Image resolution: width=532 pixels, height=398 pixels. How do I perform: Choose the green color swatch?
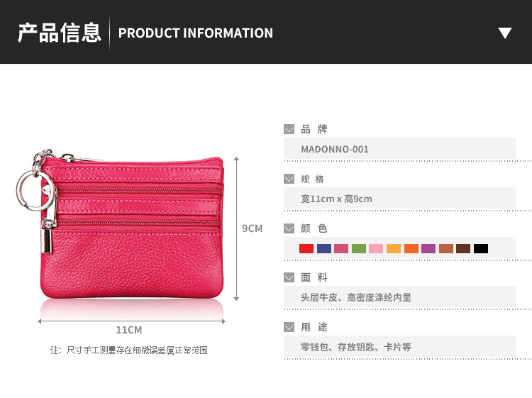(x=359, y=249)
